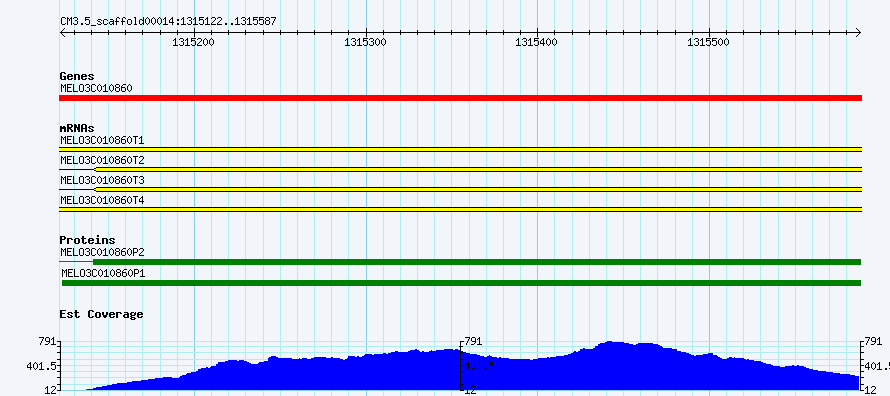Open the MELO3C010860P1 protein feature
This screenshot has height=396, width=890.
(461, 283)
